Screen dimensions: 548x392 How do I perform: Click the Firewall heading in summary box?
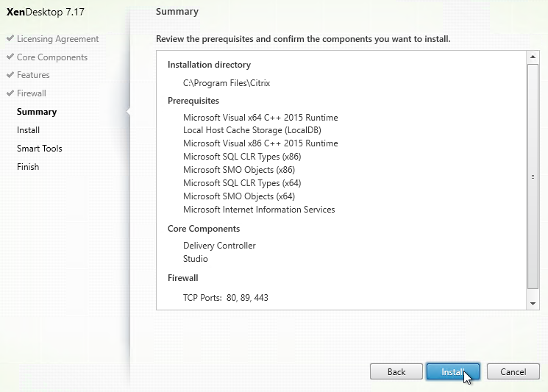[182, 278]
